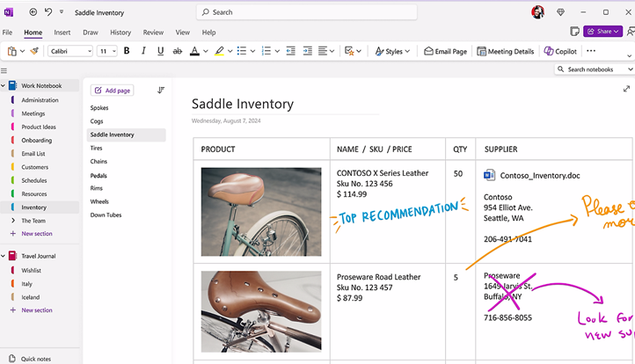Screen dimensions: 635x364
Task: Expand numbering style dropdown arrow
Action: [x=277, y=51]
